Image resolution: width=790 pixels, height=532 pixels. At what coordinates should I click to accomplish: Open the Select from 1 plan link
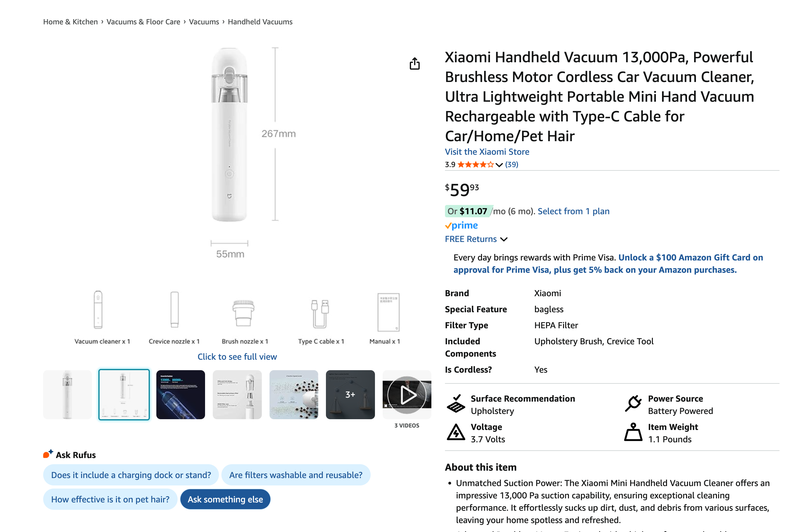click(x=574, y=211)
